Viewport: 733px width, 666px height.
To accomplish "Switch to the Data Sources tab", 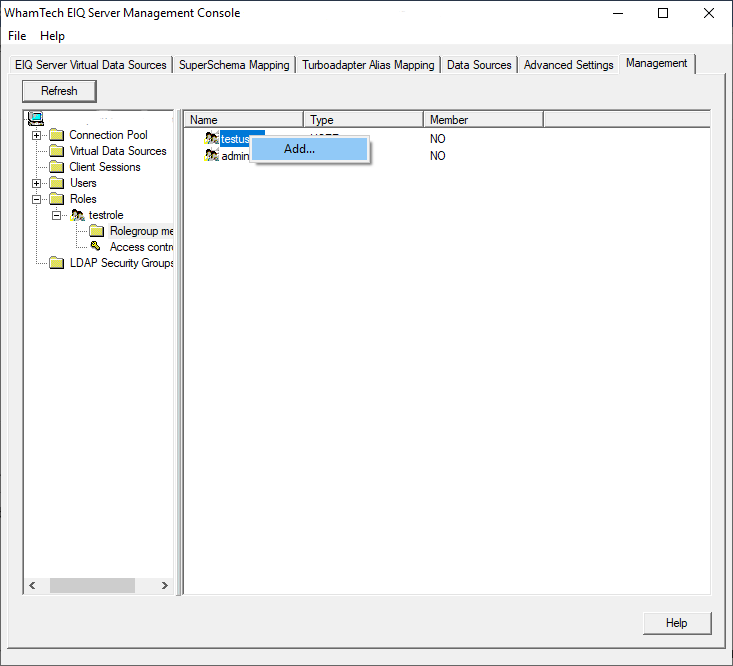I will [x=479, y=65].
